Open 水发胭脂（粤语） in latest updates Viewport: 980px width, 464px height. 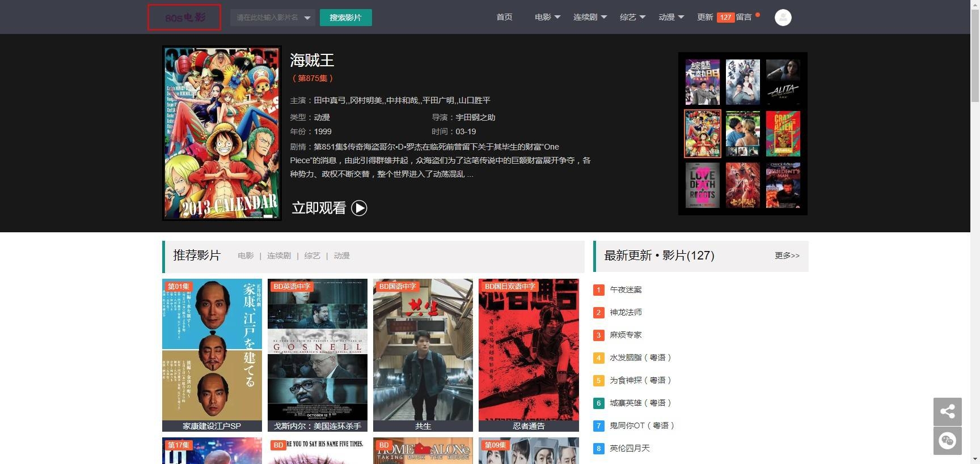(641, 357)
